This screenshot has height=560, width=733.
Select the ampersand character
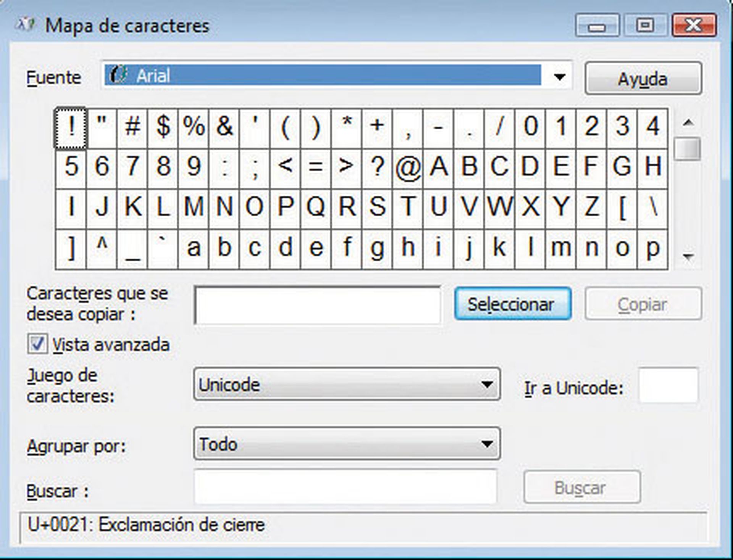click(x=223, y=128)
